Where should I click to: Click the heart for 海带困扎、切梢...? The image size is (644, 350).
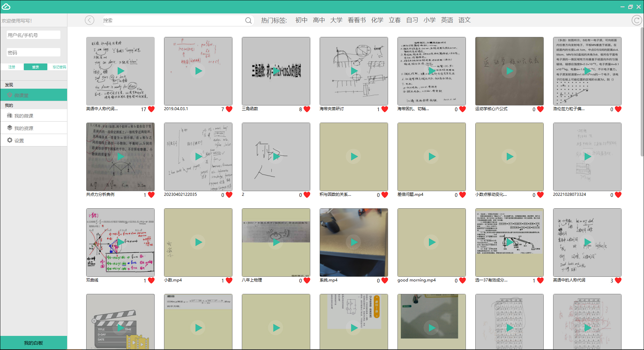pyautogui.click(x=463, y=109)
